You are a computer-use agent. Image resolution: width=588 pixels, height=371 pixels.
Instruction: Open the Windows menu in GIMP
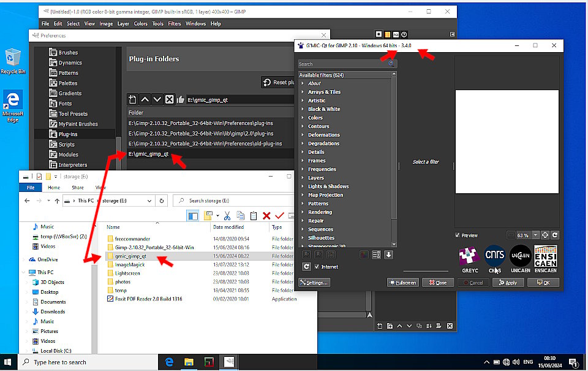pos(196,24)
